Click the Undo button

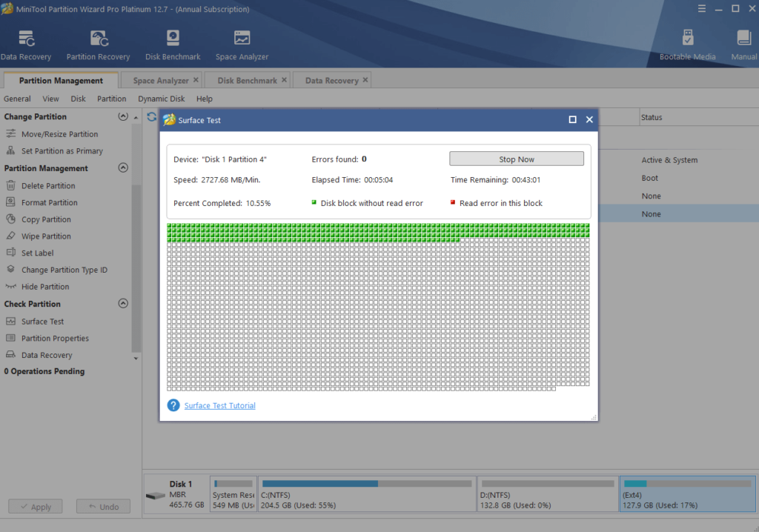pos(103,506)
